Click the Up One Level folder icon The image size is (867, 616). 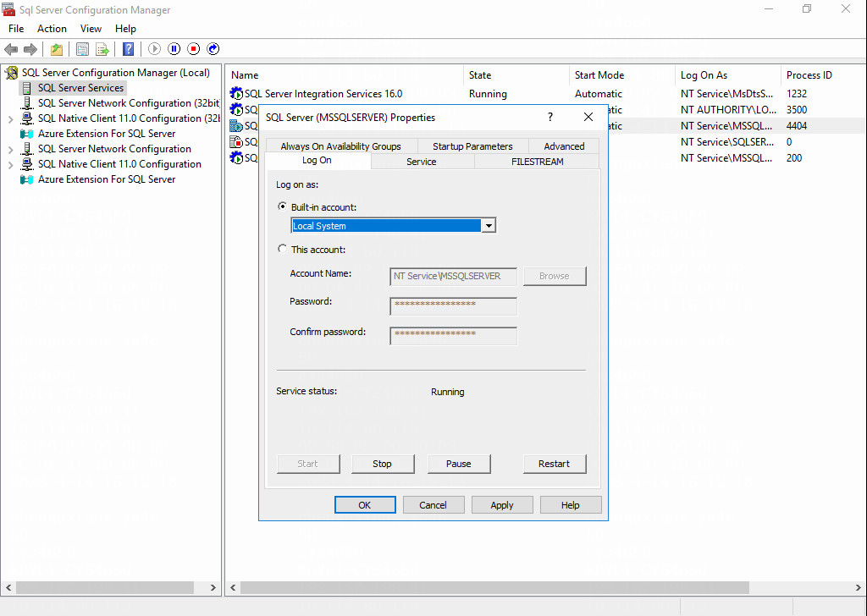pyautogui.click(x=57, y=49)
